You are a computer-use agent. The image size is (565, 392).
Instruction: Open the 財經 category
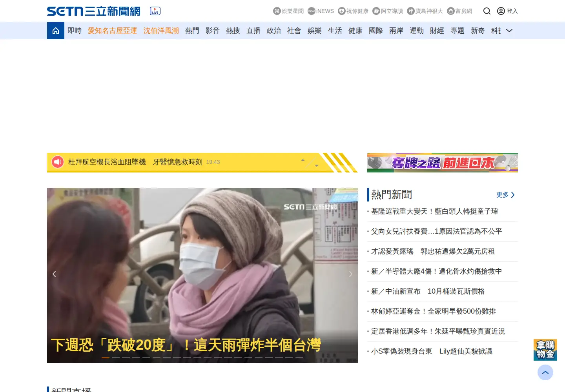click(437, 31)
